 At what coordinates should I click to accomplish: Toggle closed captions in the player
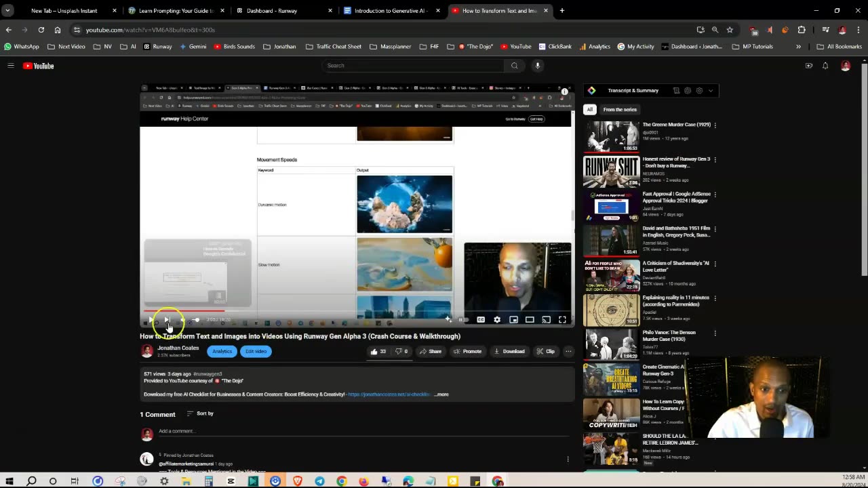[481, 320]
